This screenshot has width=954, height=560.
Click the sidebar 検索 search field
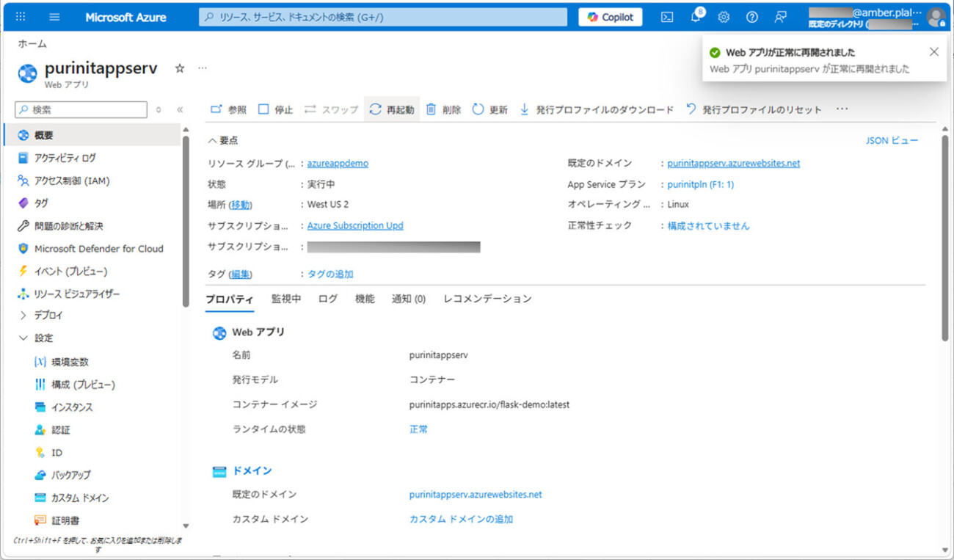pos(80,109)
